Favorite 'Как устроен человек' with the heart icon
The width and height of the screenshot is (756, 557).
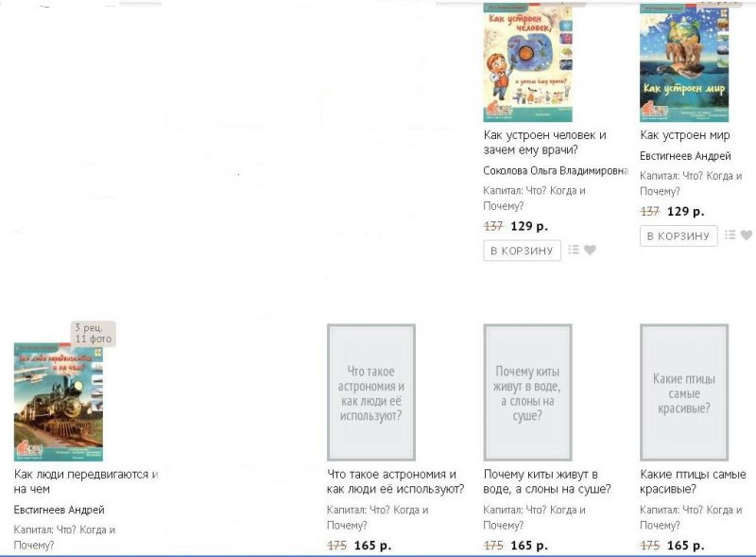tap(590, 250)
